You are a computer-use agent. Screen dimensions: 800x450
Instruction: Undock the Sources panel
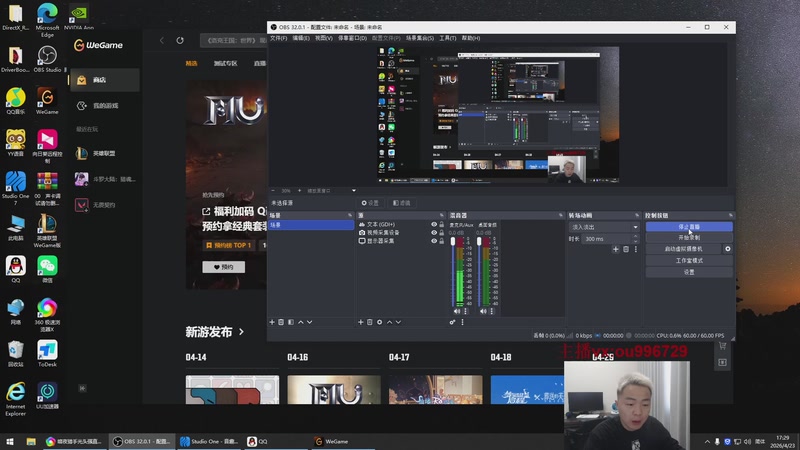click(442, 215)
